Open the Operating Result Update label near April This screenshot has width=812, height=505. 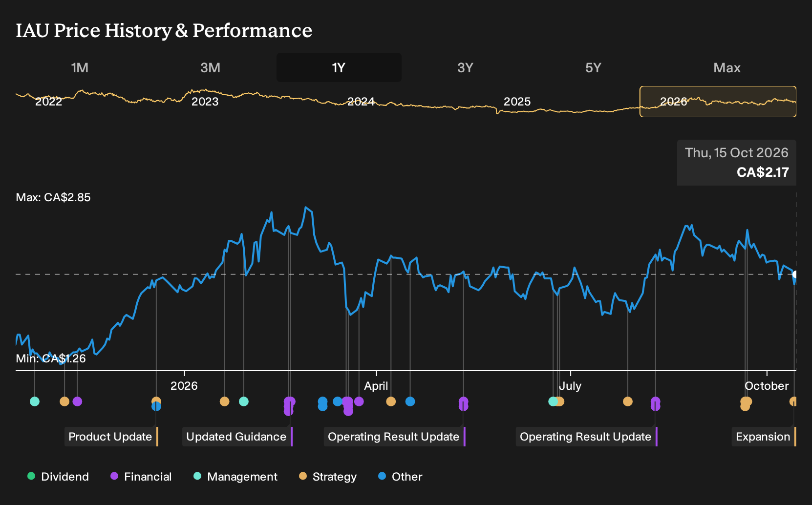(394, 437)
